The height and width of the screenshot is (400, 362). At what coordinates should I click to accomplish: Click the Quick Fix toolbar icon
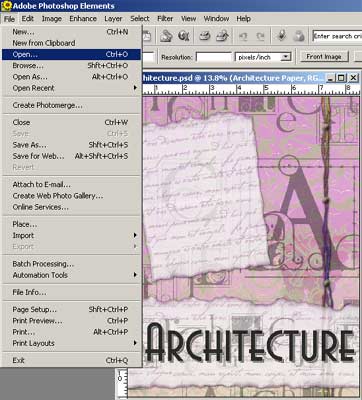click(281, 36)
